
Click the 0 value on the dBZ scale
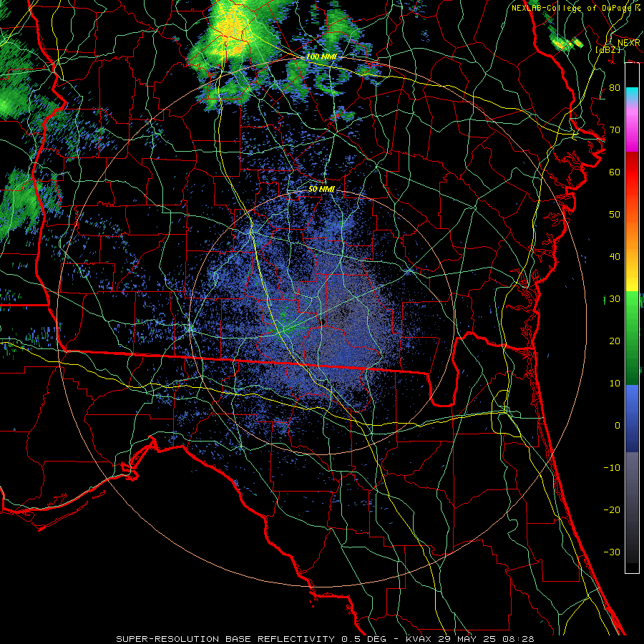pyautogui.click(x=618, y=426)
